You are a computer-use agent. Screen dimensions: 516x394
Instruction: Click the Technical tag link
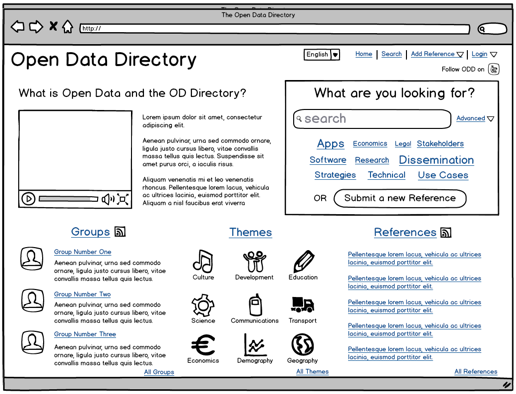click(x=387, y=175)
